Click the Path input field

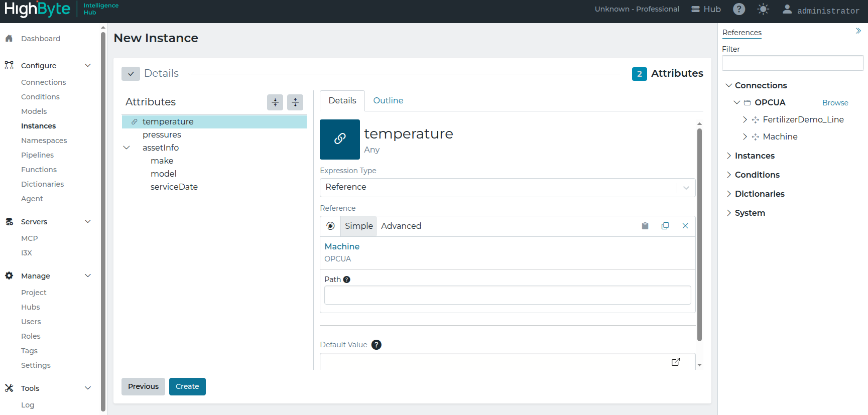coord(508,295)
